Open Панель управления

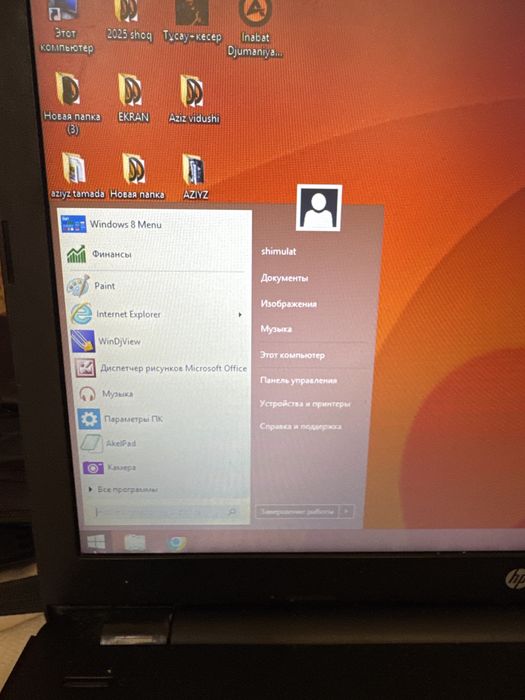point(298,380)
